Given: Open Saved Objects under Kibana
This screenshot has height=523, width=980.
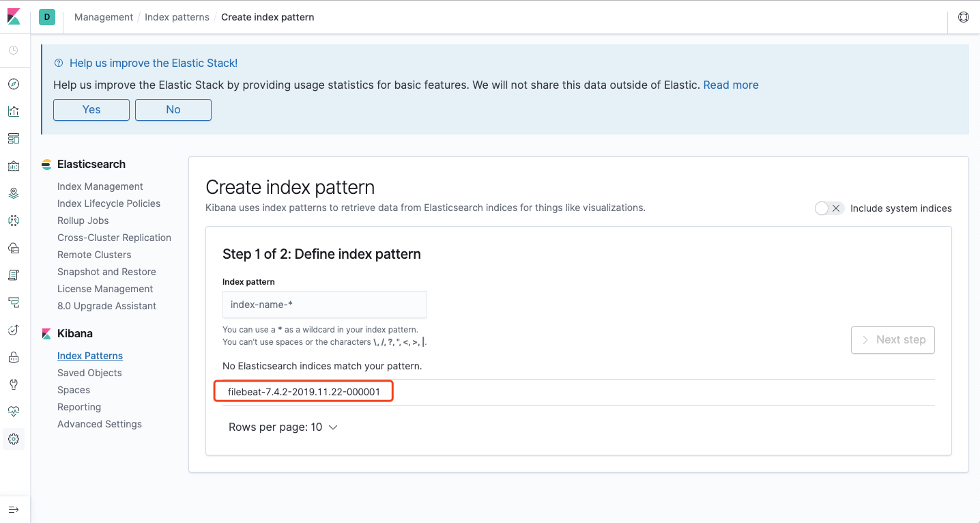Looking at the screenshot, I should pyautogui.click(x=89, y=373).
